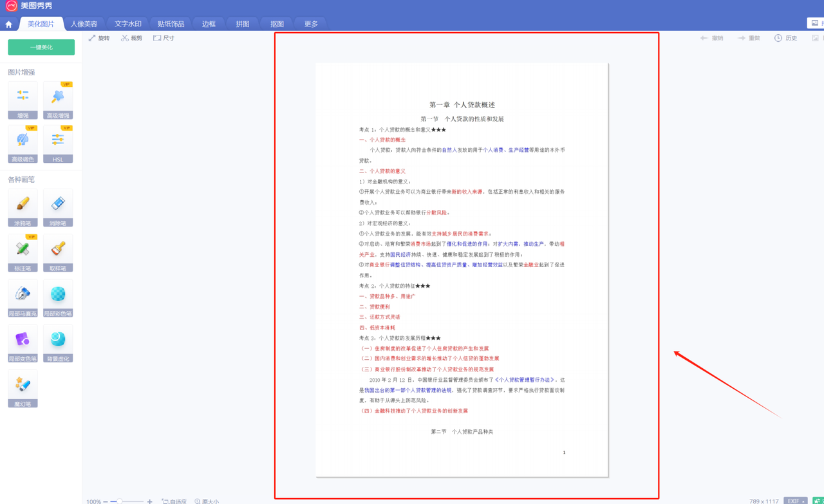Switch to the 贴纸饰品 tab
Image resolution: width=824 pixels, height=504 pixels.
point(171,24)
